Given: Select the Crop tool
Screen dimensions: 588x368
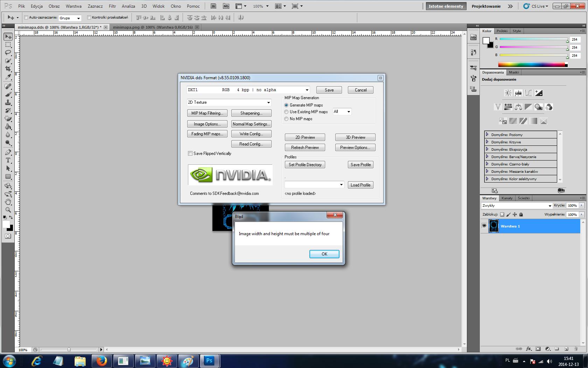Looking at the screenshot, I should point(8,69).
